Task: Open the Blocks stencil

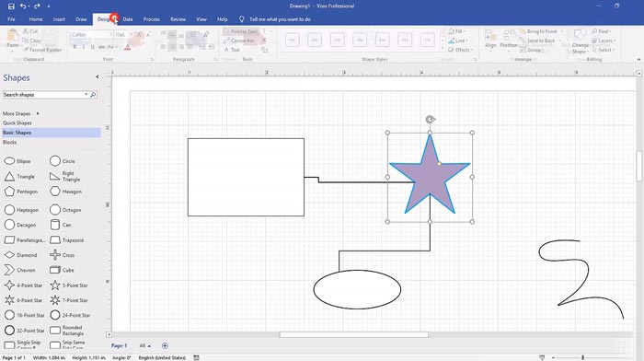Action: (10, 142)
